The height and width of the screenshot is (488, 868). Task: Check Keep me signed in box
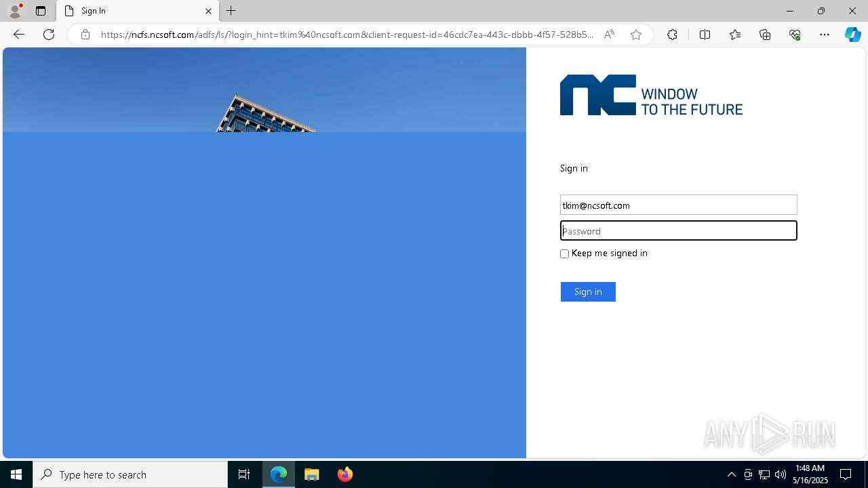click(564, 253)
